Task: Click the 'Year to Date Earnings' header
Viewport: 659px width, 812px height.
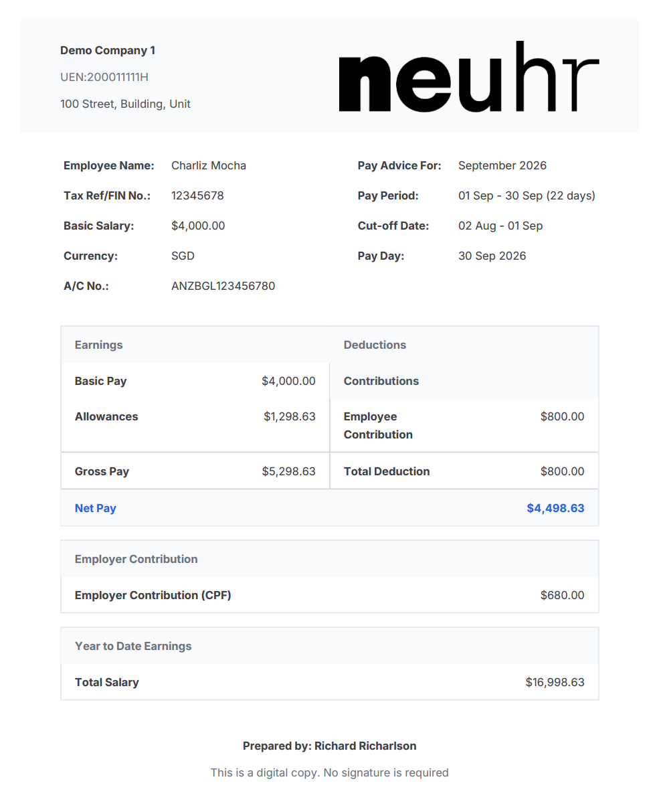Action: [133, 646]
